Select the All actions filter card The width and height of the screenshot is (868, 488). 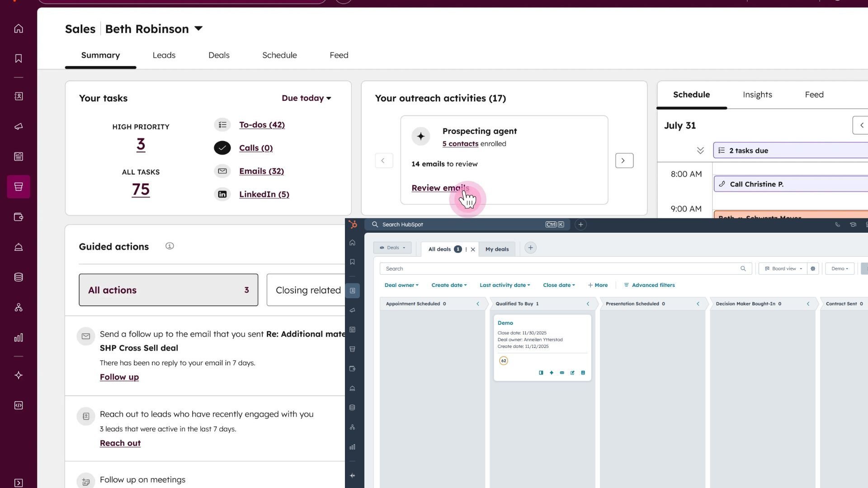(168, 290)
